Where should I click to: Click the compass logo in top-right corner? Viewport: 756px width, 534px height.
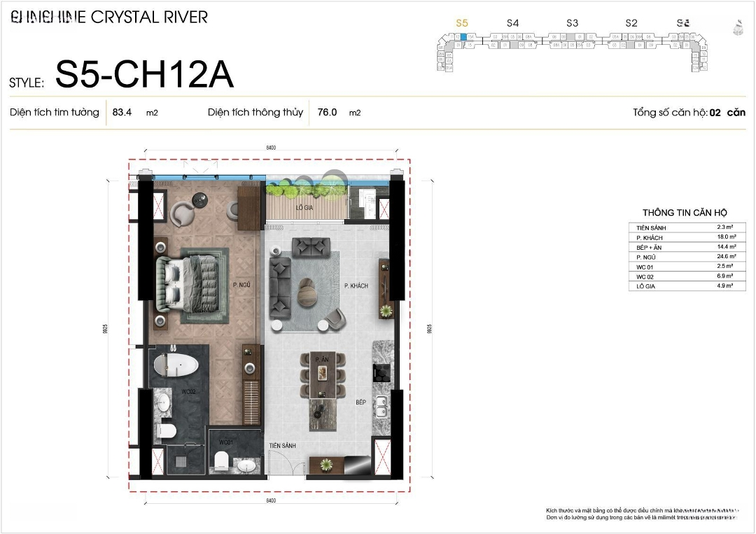736,27
